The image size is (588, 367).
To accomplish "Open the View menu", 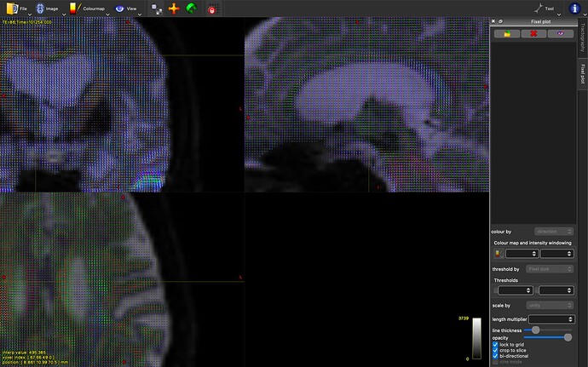I will [128, 9].
